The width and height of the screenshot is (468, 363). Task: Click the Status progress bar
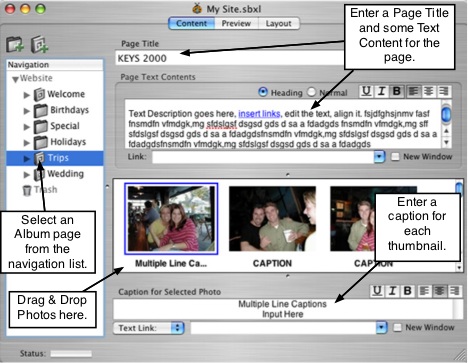coord(71,354)
